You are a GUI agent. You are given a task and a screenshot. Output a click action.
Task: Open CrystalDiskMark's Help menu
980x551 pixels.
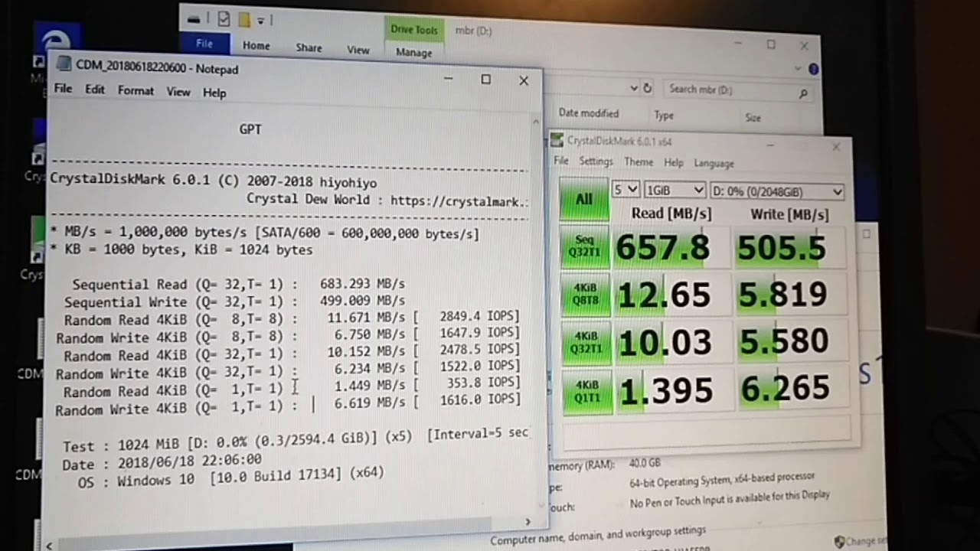pyautogui.click(x=674, y=163)
